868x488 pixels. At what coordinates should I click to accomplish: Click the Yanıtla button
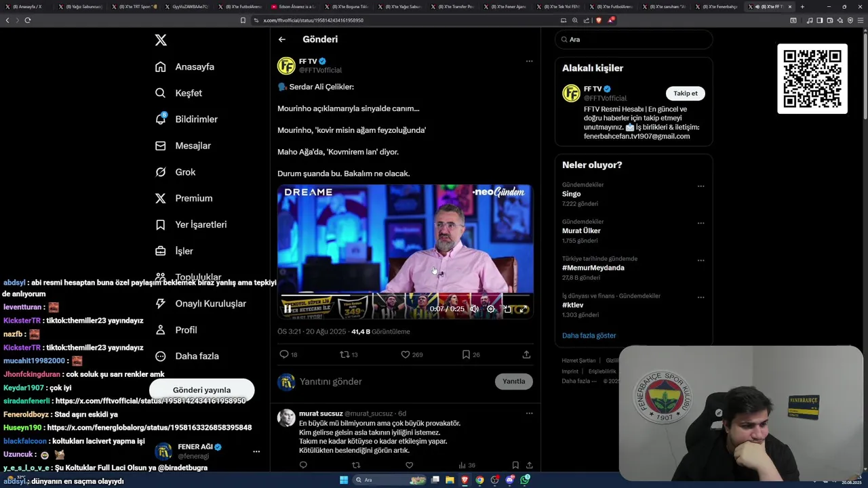pyautogui.click(x=514, y=382)
